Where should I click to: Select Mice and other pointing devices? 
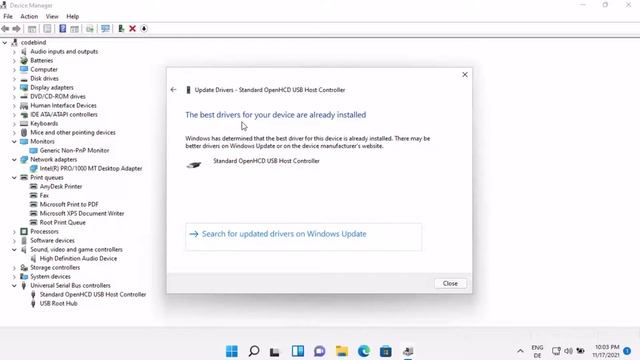tap(73, 132)
